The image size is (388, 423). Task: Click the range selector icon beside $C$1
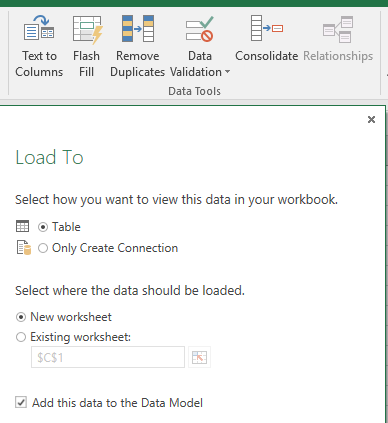tap(199, 357)
